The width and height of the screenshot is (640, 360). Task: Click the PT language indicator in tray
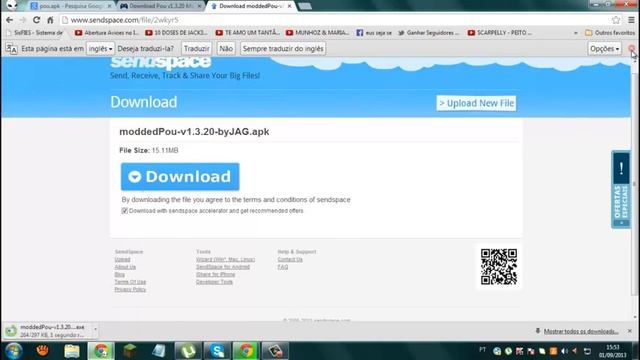point(482,350)
